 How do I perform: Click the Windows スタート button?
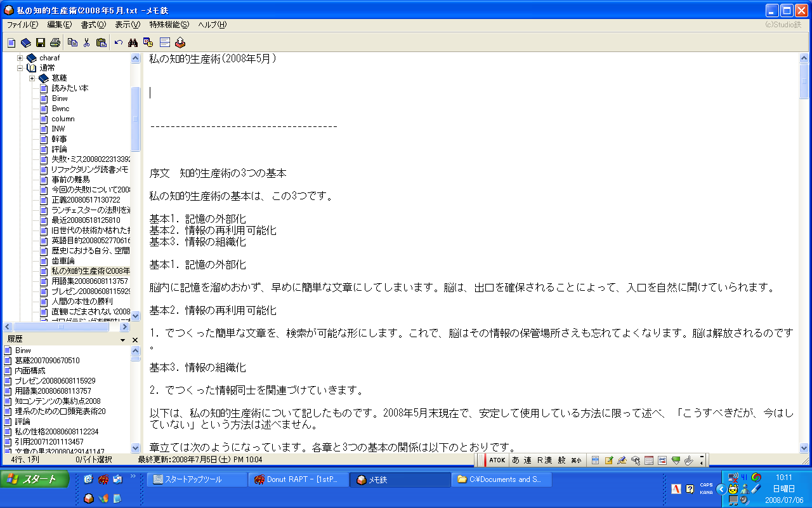(36, 479)
